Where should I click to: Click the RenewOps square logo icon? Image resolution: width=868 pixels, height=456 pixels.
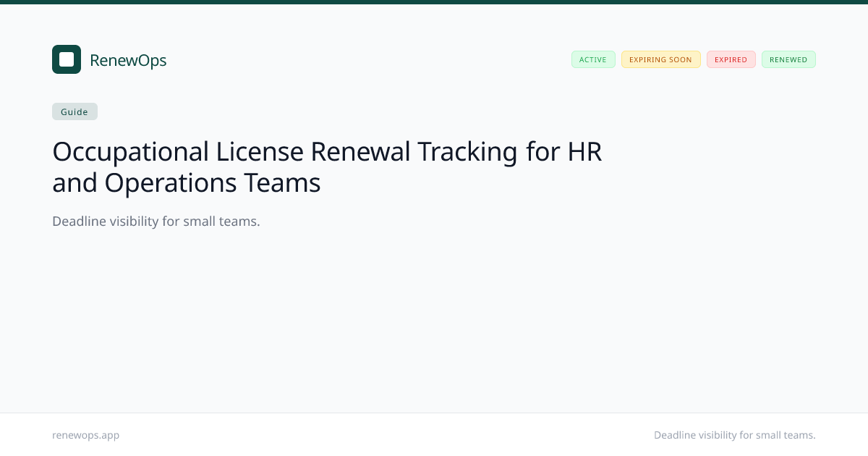click(67, 59)
